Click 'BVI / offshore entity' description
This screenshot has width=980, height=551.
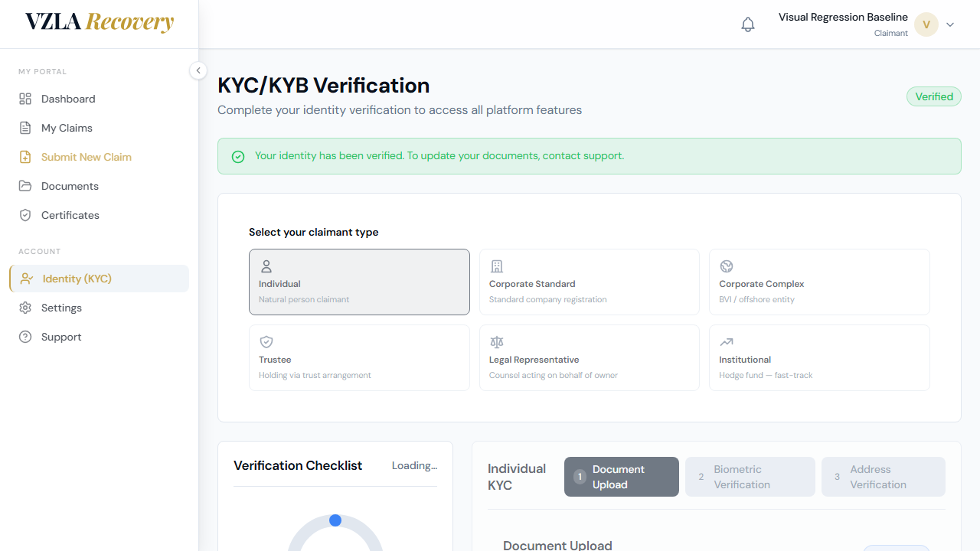(756, 299)
